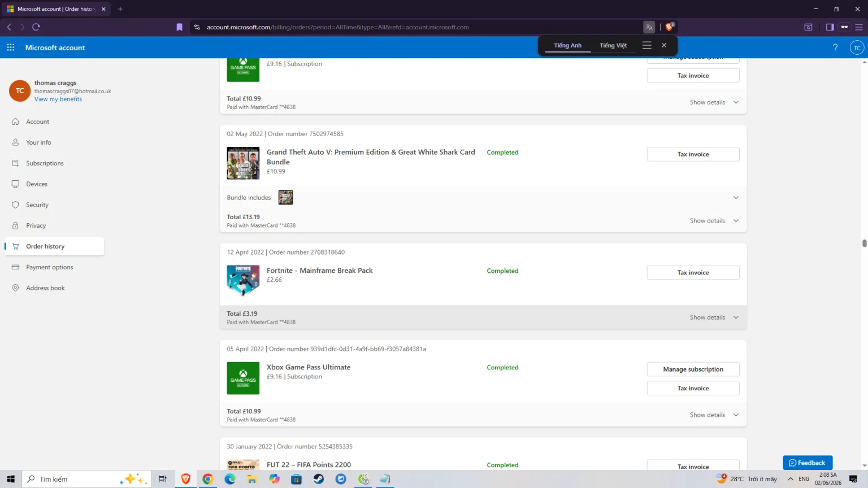Expand Show details for Grand Theft Auto order

pos(714,221)
